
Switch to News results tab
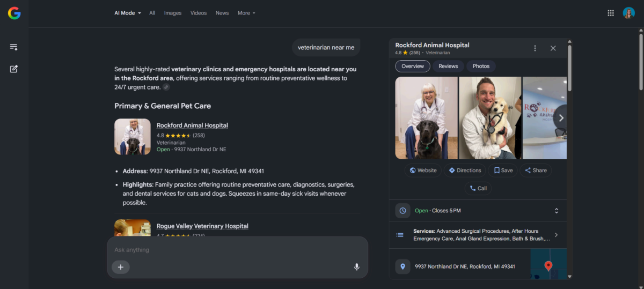point(222,13)
